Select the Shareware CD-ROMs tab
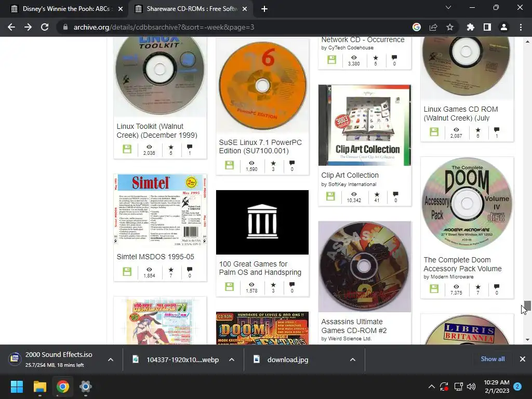Viewport: 532px width, 399px height. [x=190, y=9]
